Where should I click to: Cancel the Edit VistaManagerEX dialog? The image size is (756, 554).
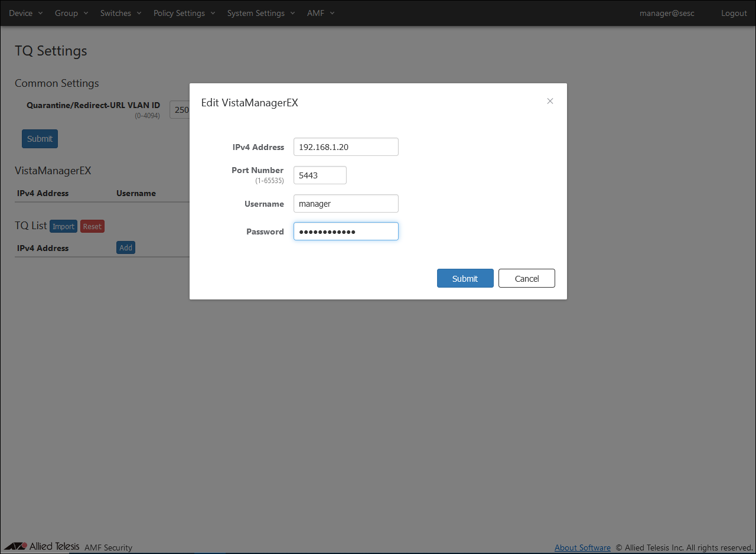[527, 278]
